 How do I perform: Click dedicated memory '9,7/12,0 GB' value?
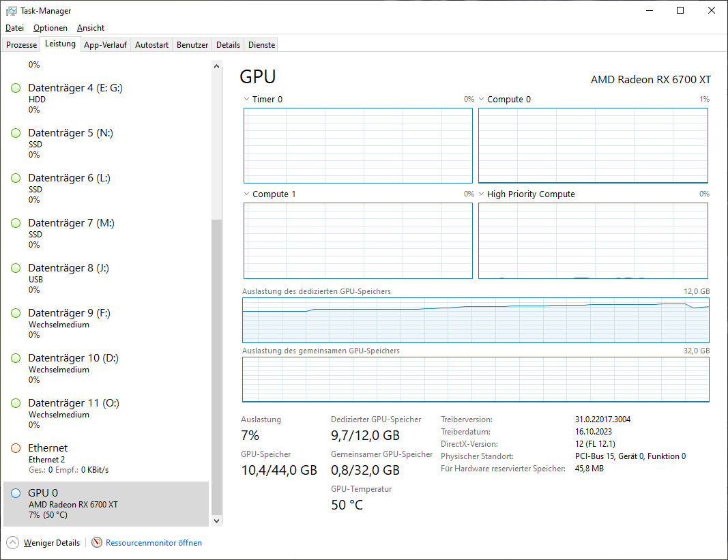point(366,435)
